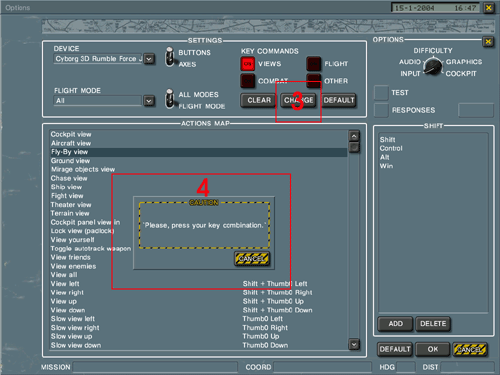
Task: Click the CLEAR button
Action: coord(259,100)
